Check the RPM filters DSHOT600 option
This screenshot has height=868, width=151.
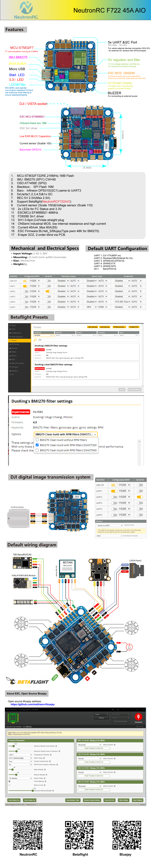tap(37, 450)
